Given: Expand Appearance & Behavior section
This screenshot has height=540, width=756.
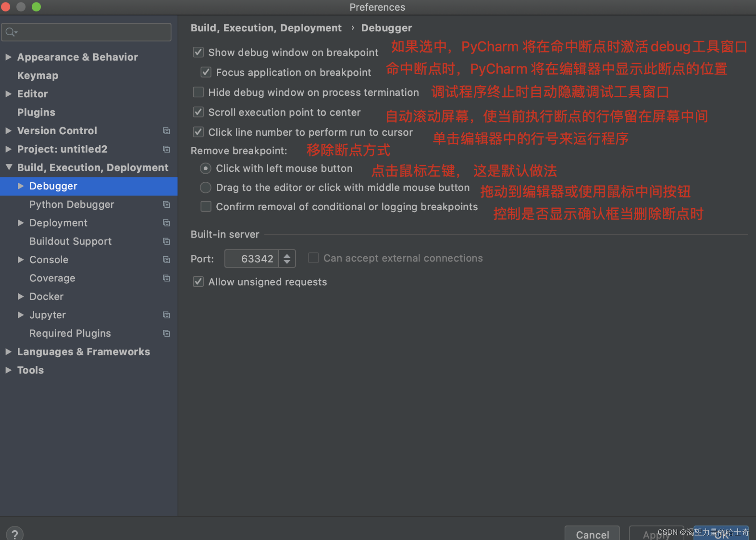Looking at the screenshot, I should click(x=8, y=57).
